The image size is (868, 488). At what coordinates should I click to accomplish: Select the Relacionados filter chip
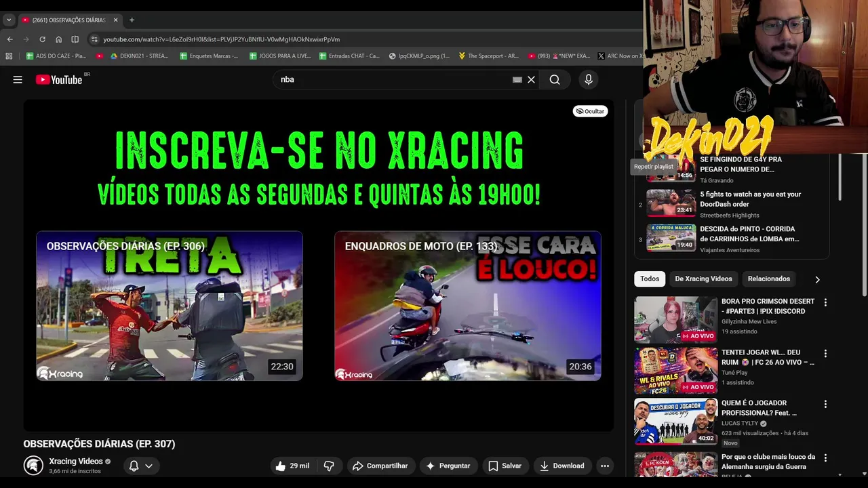click(x=769, y=279)
